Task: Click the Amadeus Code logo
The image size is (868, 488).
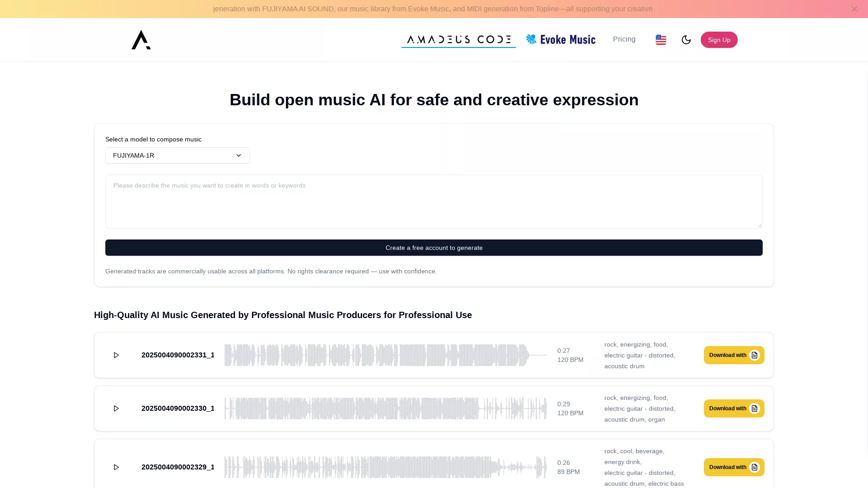Action: tap(141, 39)
